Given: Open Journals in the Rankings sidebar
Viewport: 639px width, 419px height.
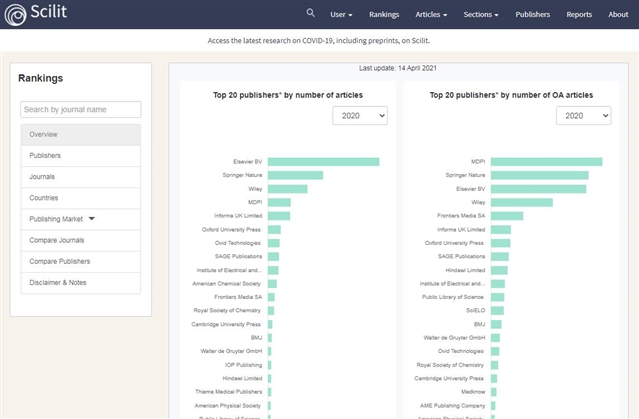Looking at the screenshot, I should click(81, 177).
